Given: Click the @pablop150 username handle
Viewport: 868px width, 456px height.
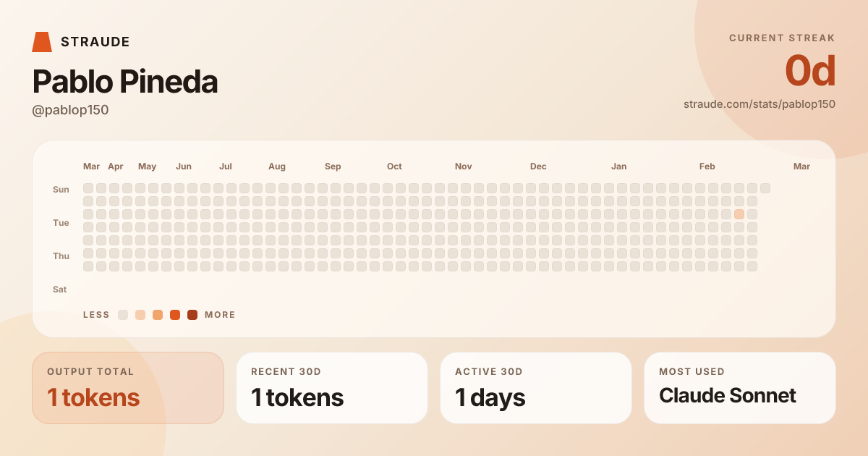Looking at the screenshot, I should coord(70,110).
